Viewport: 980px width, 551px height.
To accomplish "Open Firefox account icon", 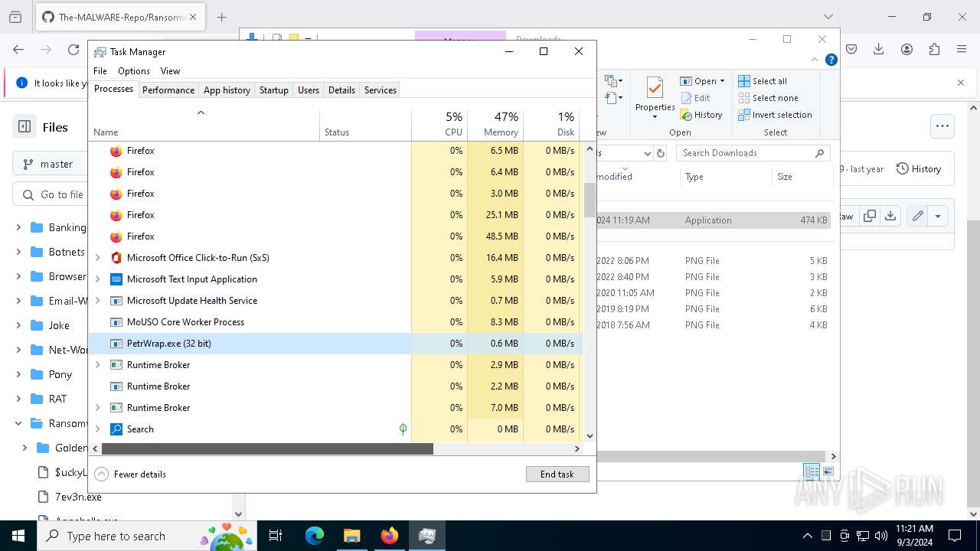I will coord(906,49).
